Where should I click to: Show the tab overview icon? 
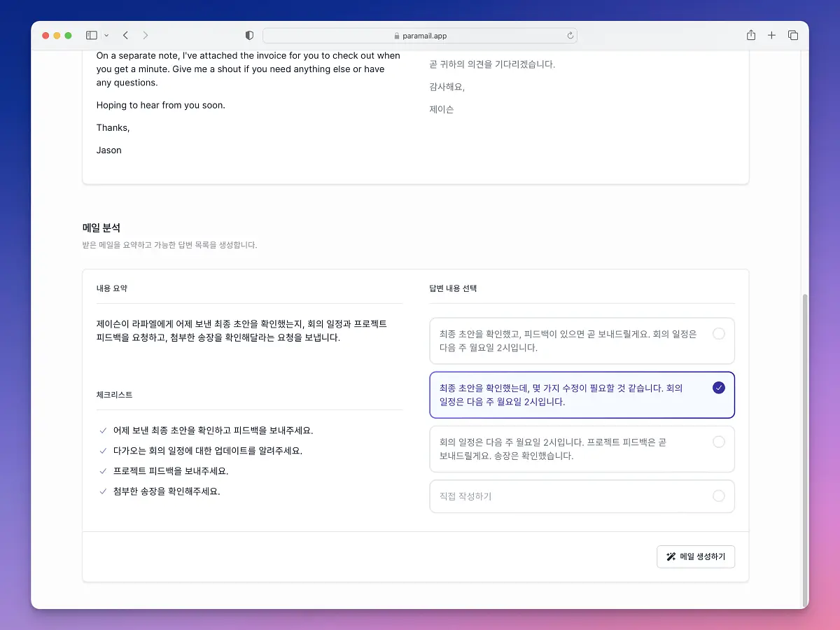point(793,35)
